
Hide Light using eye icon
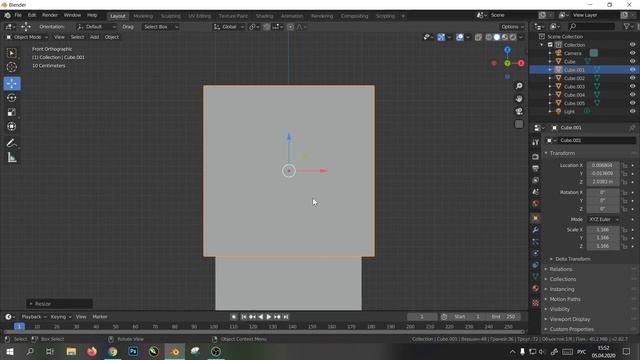[632, 111]
